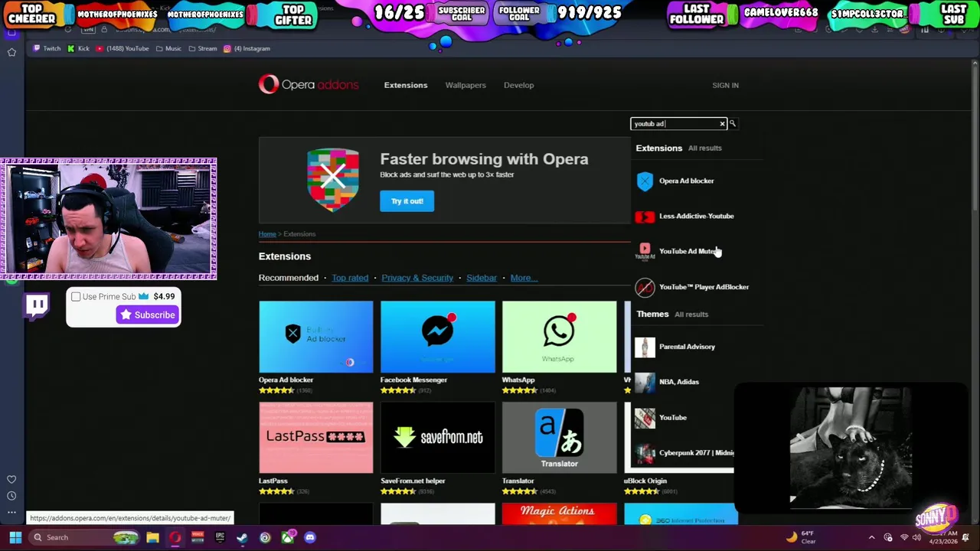Open the Sidebar category link
The width and height of the screenshot is (980, 551).
482,278
